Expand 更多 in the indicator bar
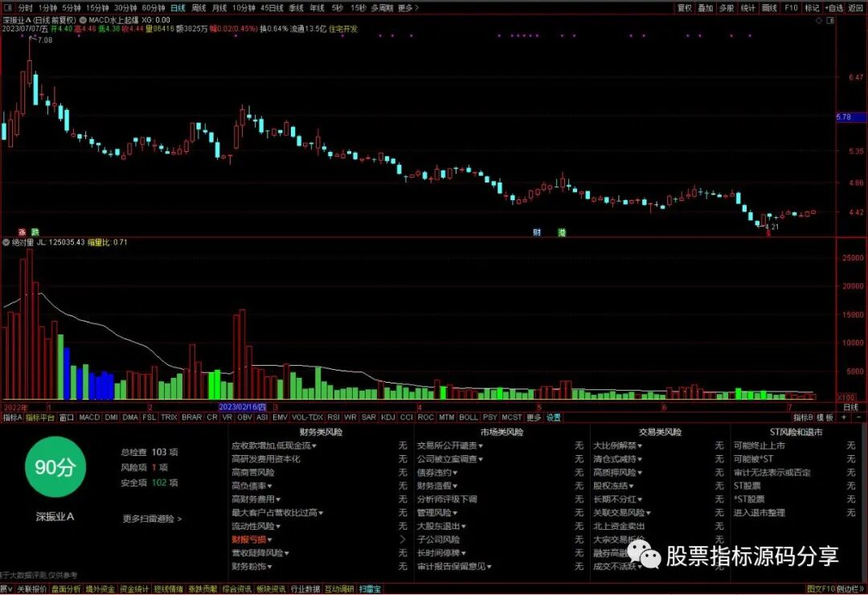The width and height of the screenshot is (868, 595). coord(534,417)
